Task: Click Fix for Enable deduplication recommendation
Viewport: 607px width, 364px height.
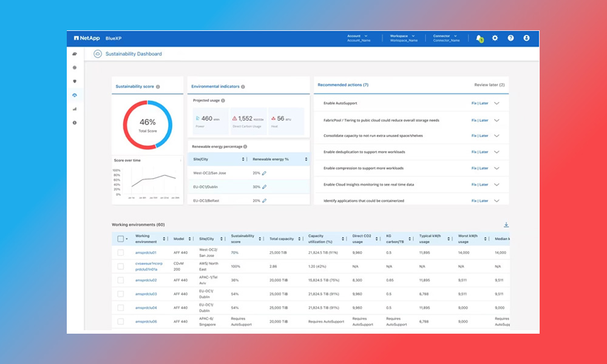Action: pyautogui.click(x=473, y=152)
